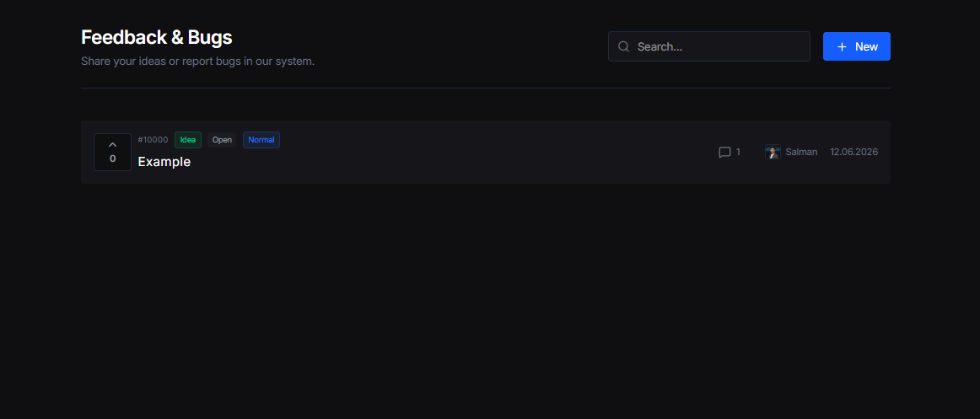Select the Open status badge
980x419 pixels.
tap(222, 140)
